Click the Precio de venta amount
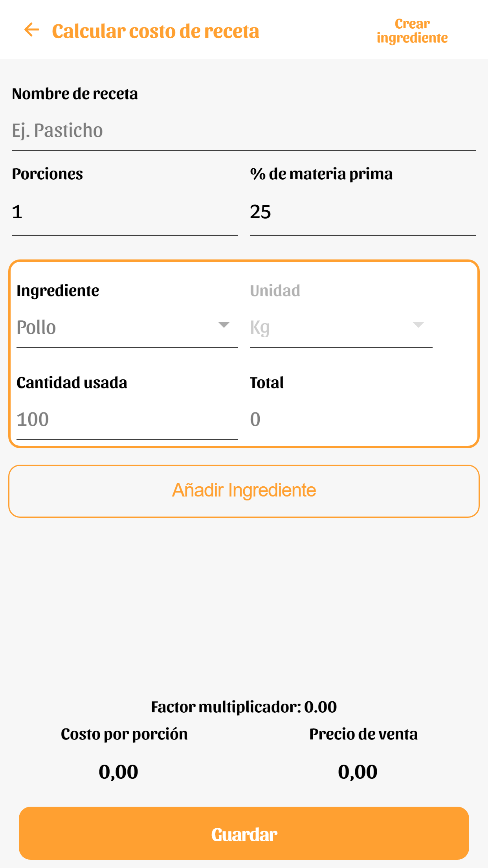 [358, 772]
